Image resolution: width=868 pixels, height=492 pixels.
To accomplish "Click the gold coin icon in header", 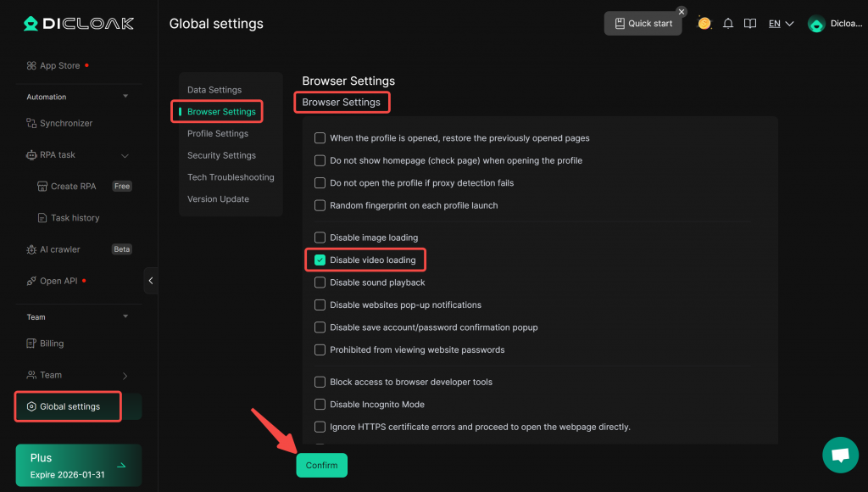I will tap(704, 24).
